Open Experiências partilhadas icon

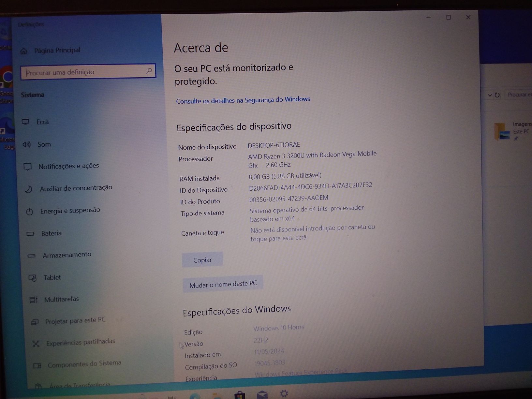(x=36, y=344)
